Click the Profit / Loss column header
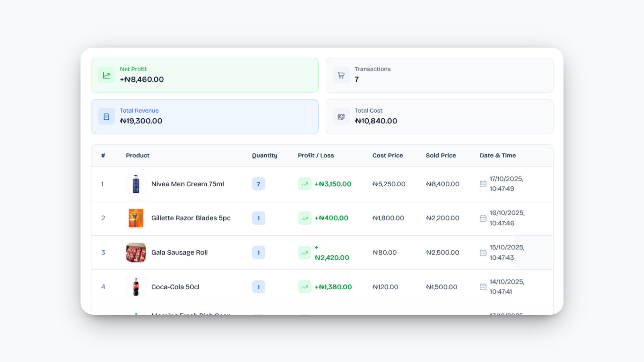Viewport: 644px width, 362px height. (316, 156)
